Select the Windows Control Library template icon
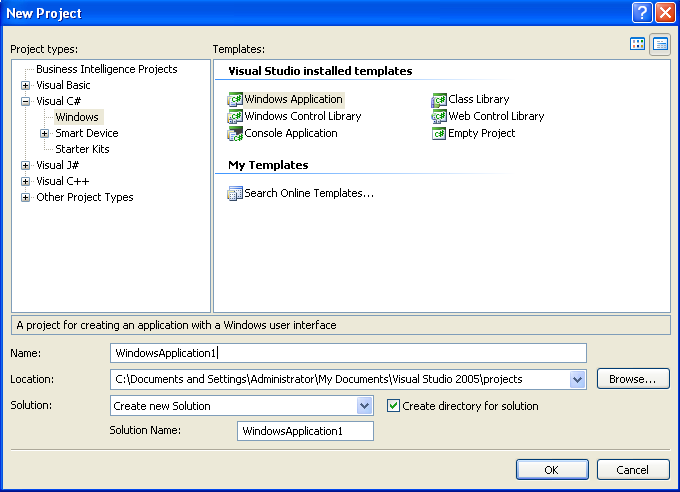 click(235, 117)
